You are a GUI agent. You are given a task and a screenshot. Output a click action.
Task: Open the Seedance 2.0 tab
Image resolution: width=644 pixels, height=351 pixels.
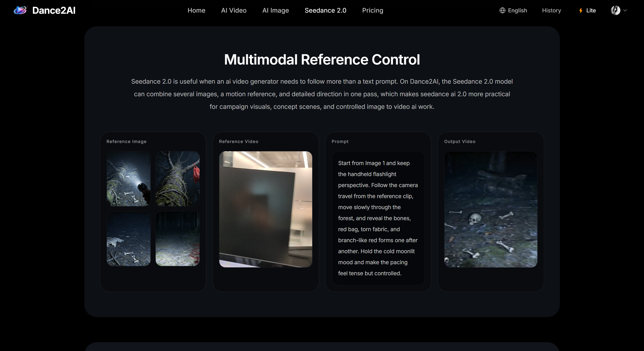[x=325, y=10]
